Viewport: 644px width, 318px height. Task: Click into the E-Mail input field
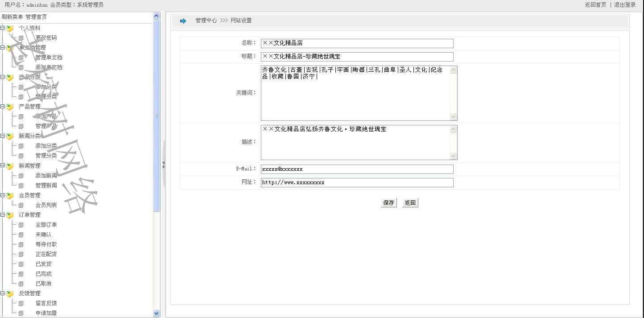point(357,169)
